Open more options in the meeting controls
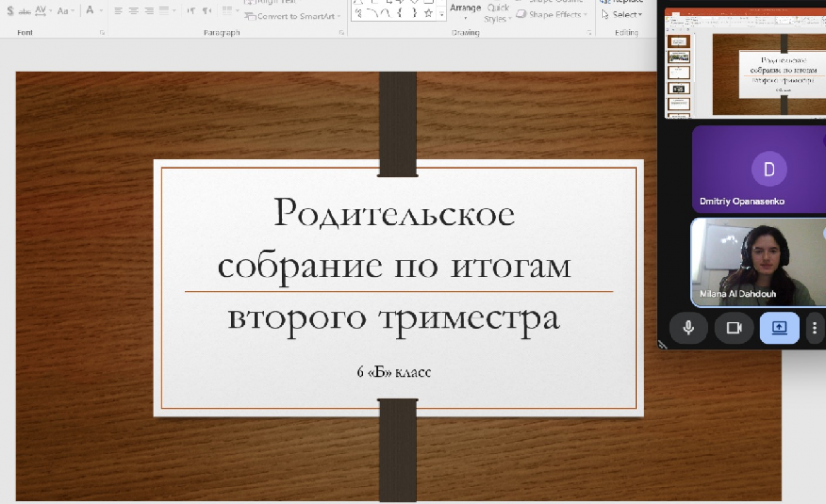 click(x=814, y=328)
